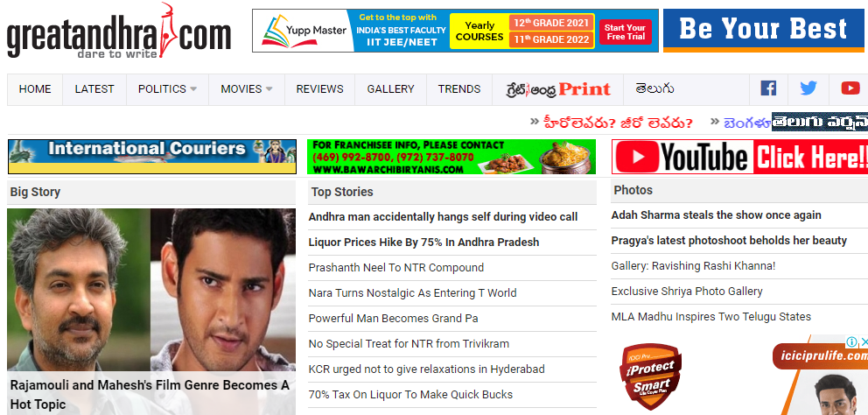Open No Special Treat for NTR story
868x415 pixels.
click(409, 344)
